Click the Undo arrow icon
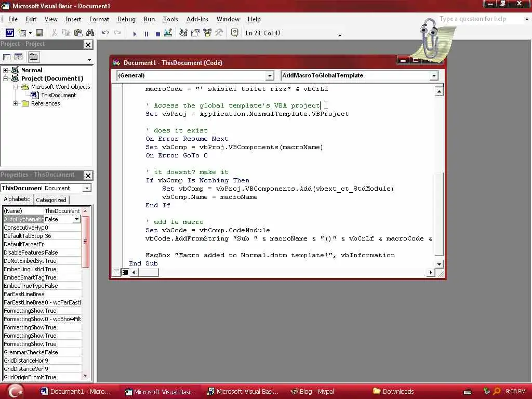 [x=105, y=33]
